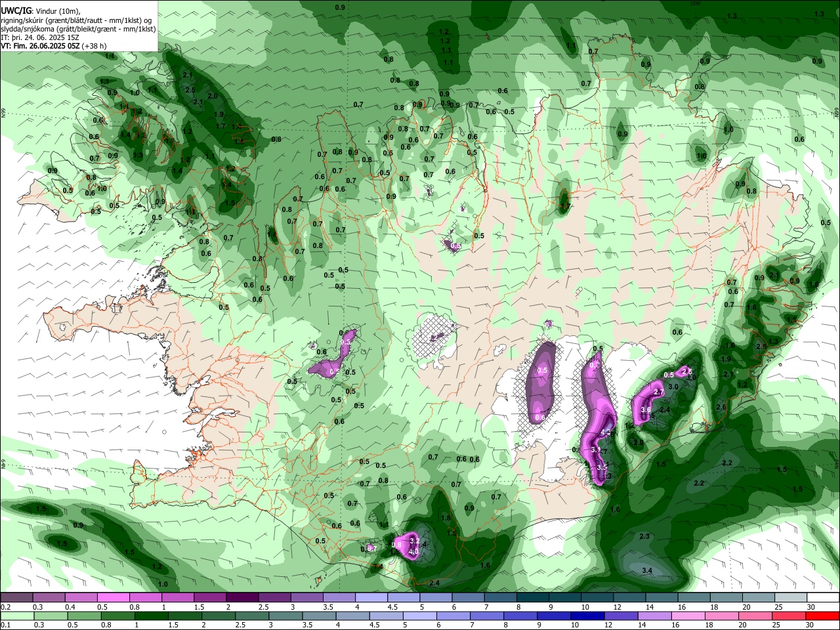Click the magenta swatch labeled 1.5 in purple scale
The height and width of the screenshot is (630, 840).
coord(210,597)
